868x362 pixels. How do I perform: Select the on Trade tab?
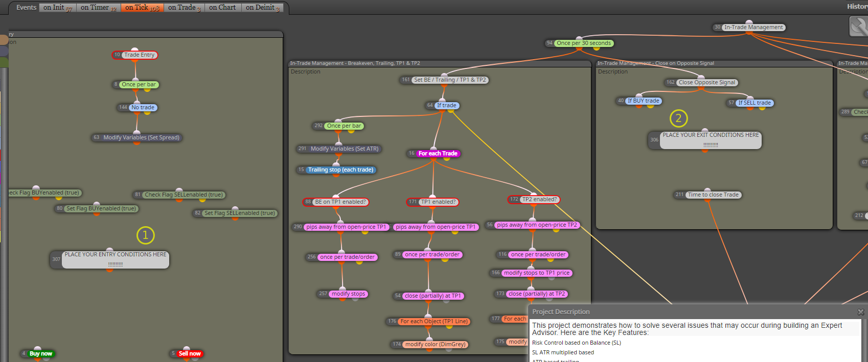point(184,7)
